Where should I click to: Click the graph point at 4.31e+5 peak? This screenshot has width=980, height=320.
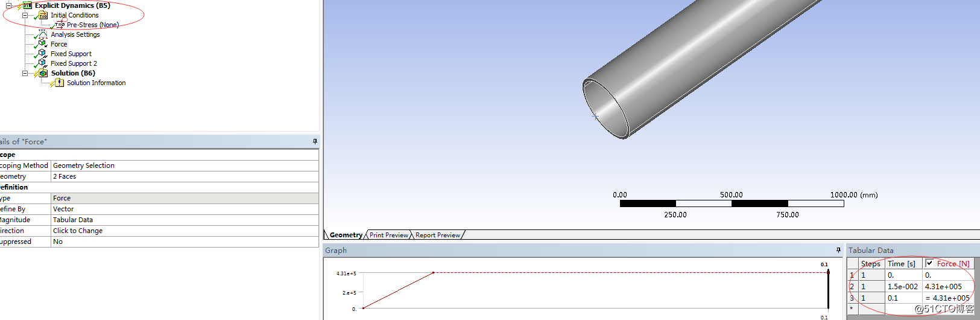434,273
